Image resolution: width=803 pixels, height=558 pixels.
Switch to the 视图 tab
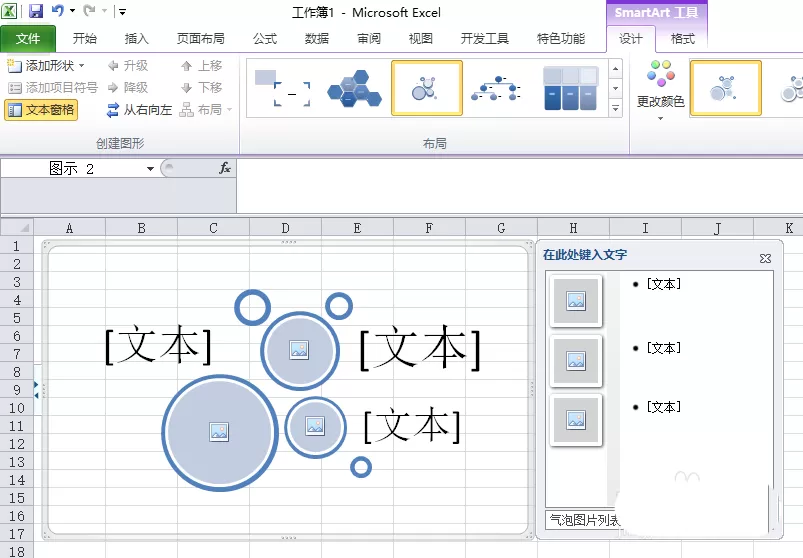[421, 38]
